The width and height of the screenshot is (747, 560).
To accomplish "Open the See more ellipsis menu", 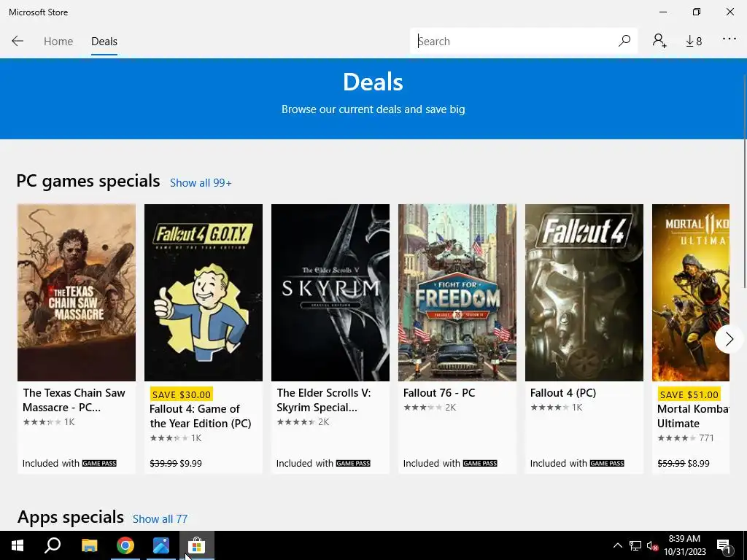I will click(729, 39).
